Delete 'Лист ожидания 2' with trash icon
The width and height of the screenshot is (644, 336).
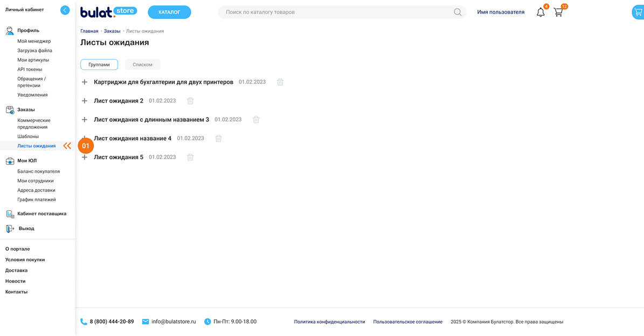(190, 101)
